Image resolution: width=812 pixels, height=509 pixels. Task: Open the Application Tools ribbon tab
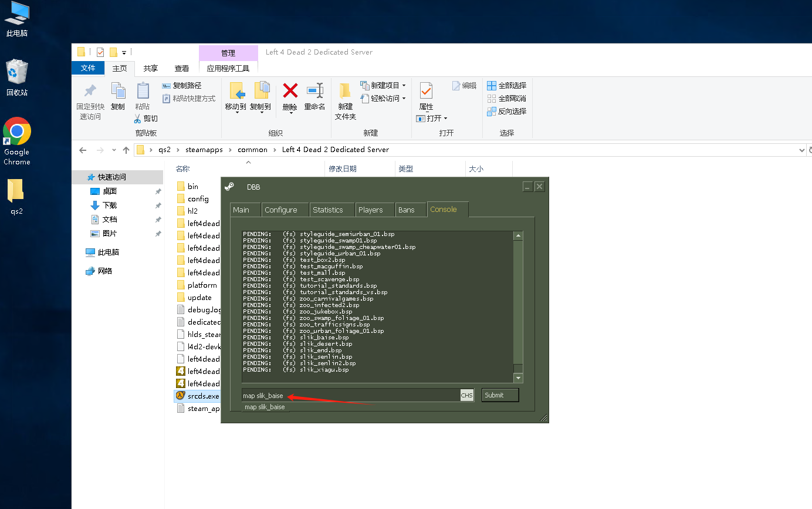[228, 69]
